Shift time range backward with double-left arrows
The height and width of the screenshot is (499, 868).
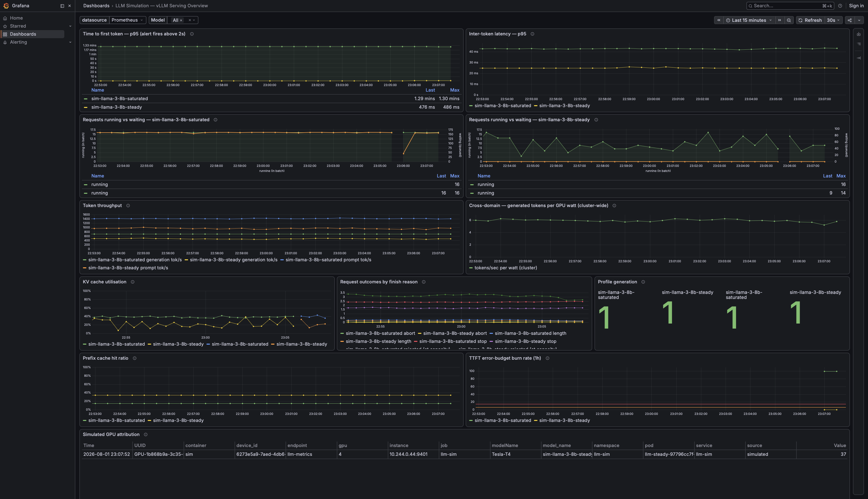[x=719, y=20]
